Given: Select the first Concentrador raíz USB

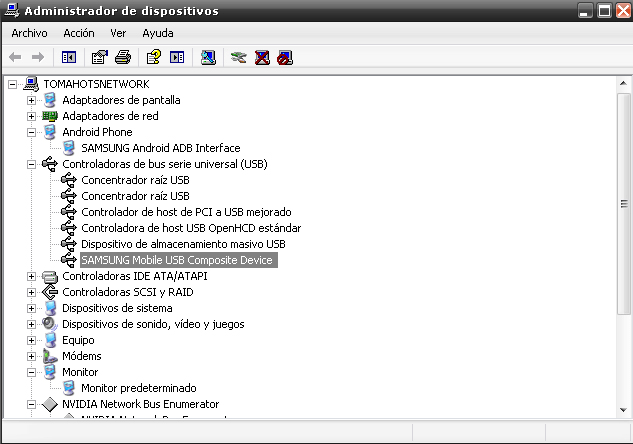Looking at the screenshot, I should 135,180.
